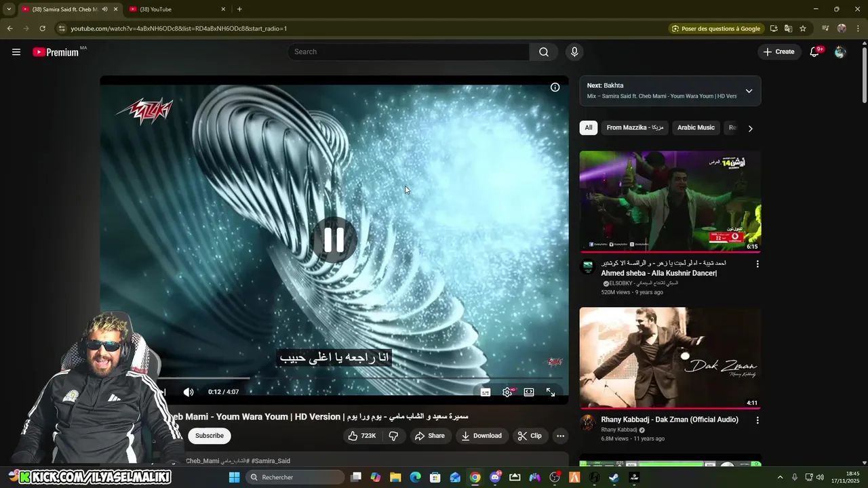The height and width of the screenshot is (488, 868).
Task: Open Rhany Kabbadj Dak Zman thumbnail
Action: pyautogui.click(x=670, y=358)
